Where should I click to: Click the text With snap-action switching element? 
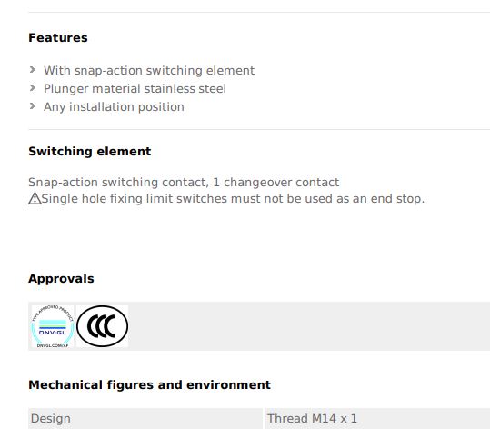(x=149, y=70)
